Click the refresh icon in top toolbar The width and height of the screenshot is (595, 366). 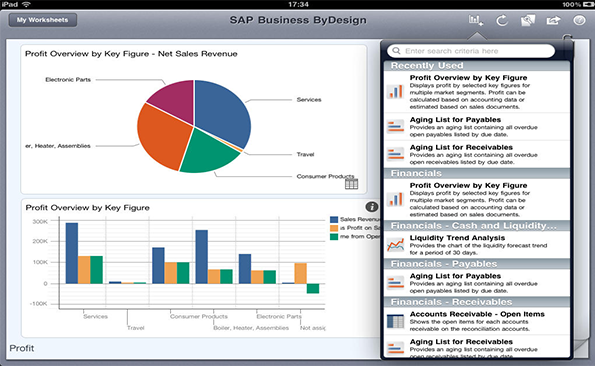(x=502, y=20)
